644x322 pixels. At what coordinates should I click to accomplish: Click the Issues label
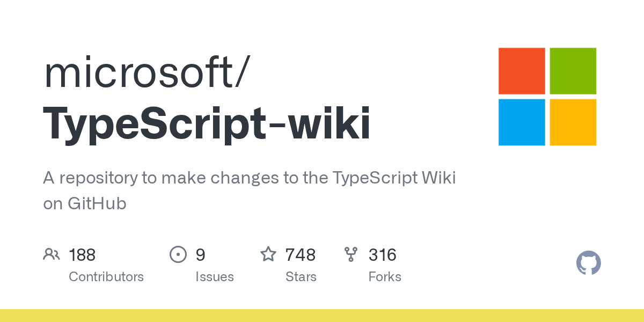[214, 277]
